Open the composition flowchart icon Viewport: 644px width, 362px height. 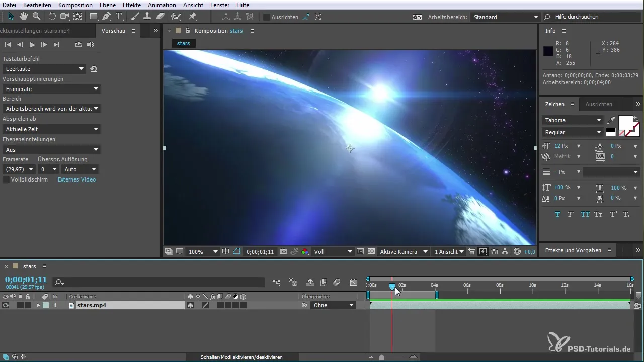click(506, 252)
